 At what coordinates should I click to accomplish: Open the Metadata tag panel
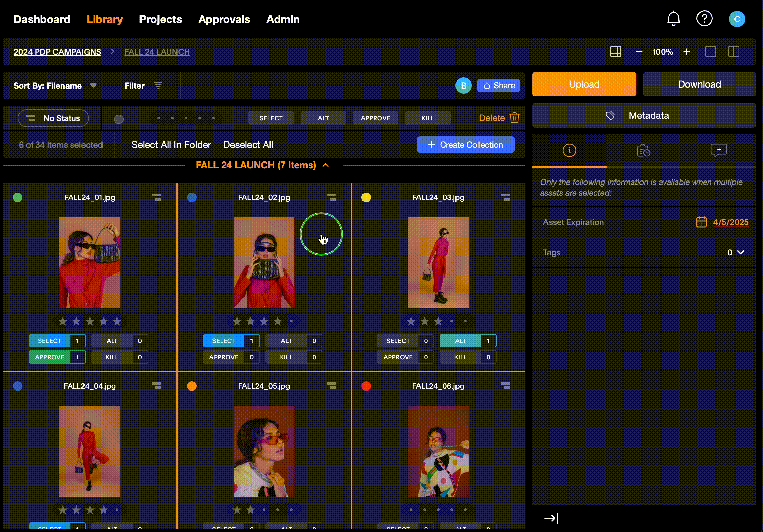click(644, 115)
